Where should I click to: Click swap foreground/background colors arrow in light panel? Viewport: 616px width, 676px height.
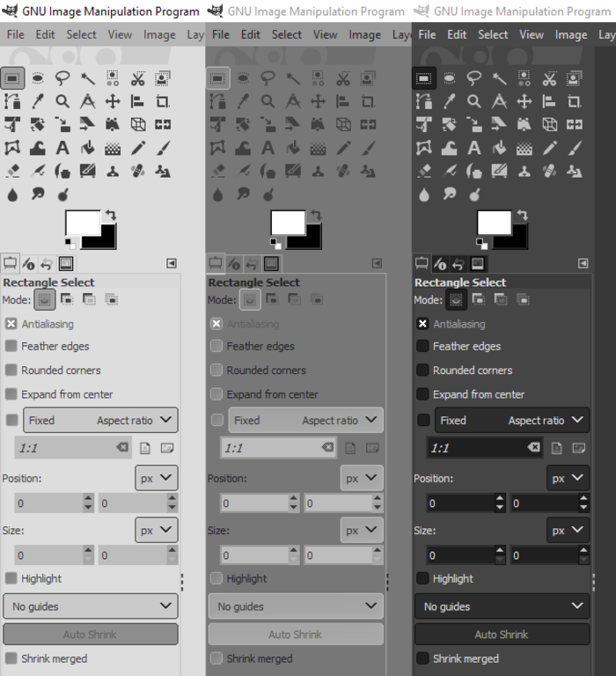click(111, 215)
